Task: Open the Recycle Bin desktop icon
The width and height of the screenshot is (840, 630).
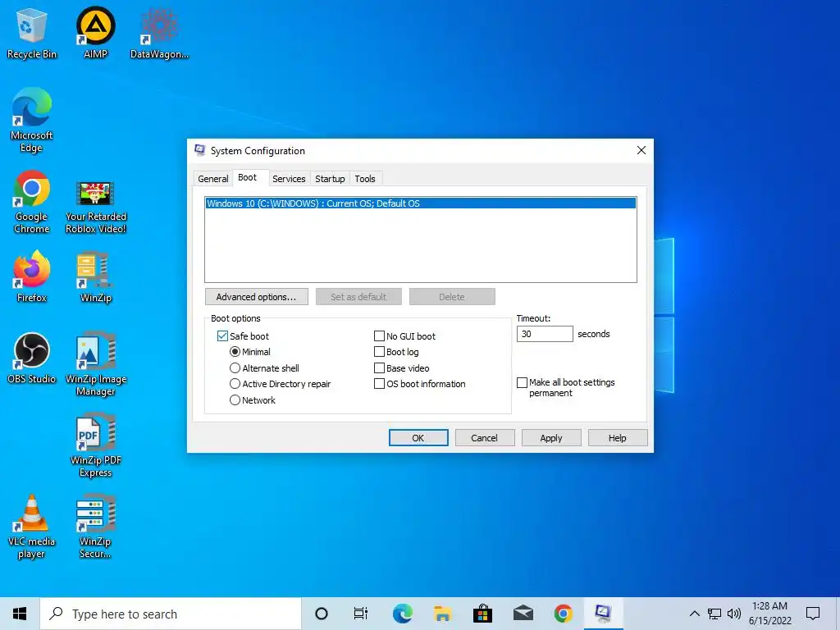Action: (32, 33)
